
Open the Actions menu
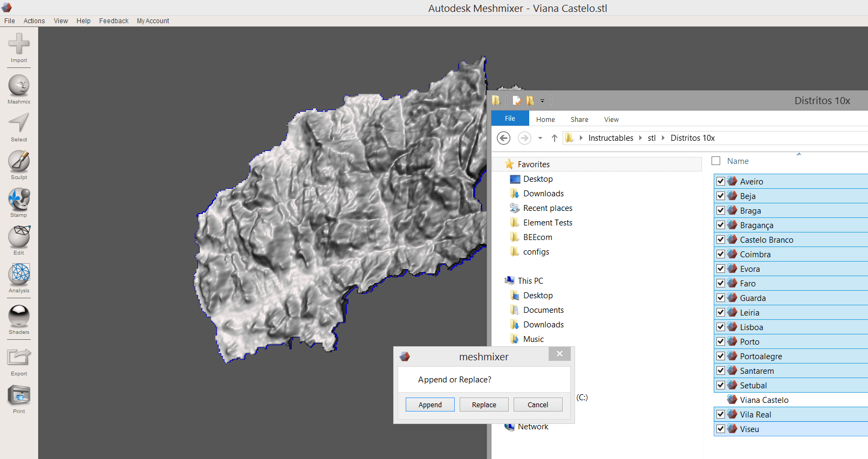(34, 21)
